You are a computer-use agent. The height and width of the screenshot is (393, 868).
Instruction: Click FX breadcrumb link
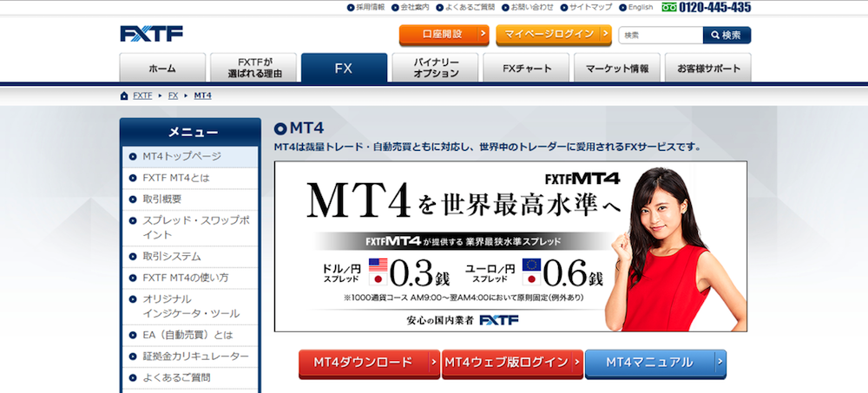[x=174, y=95]
